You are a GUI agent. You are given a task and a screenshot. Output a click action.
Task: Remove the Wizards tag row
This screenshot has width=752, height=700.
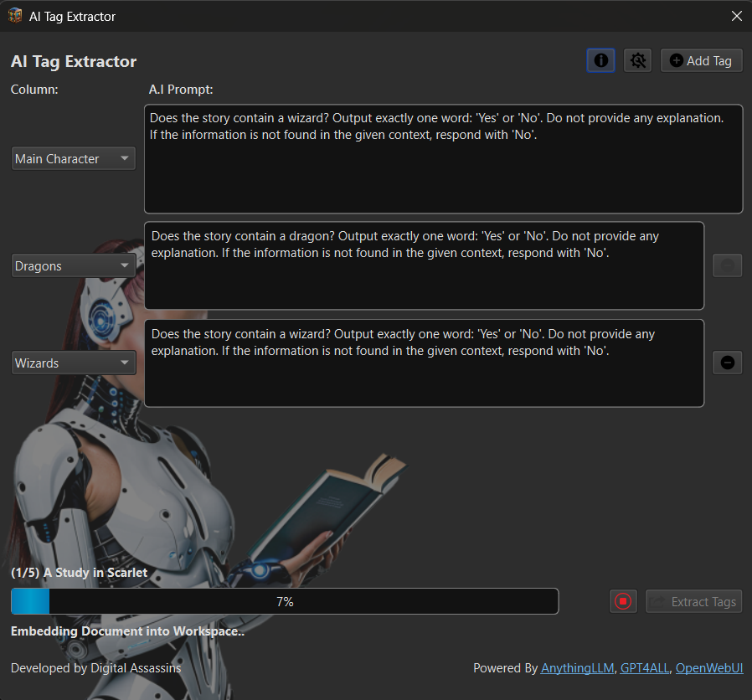pyautogui.click(x=727, y=363)
